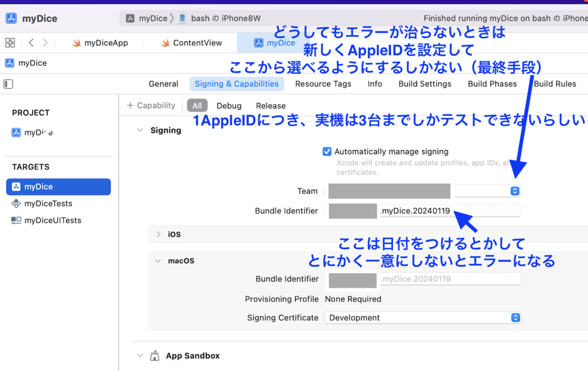The image size is (588, 371).
Task: Click the myDiceUITests target icon
Action: click(x=16, y=220)
